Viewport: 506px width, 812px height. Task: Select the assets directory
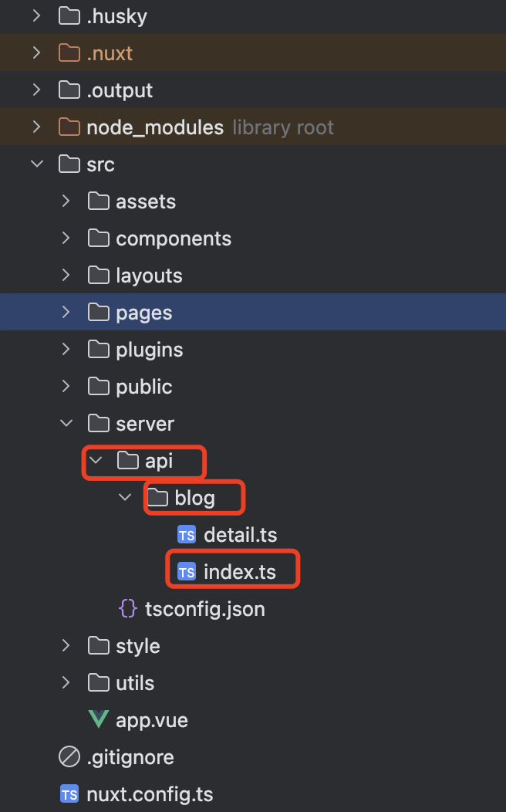coord(145,201)
